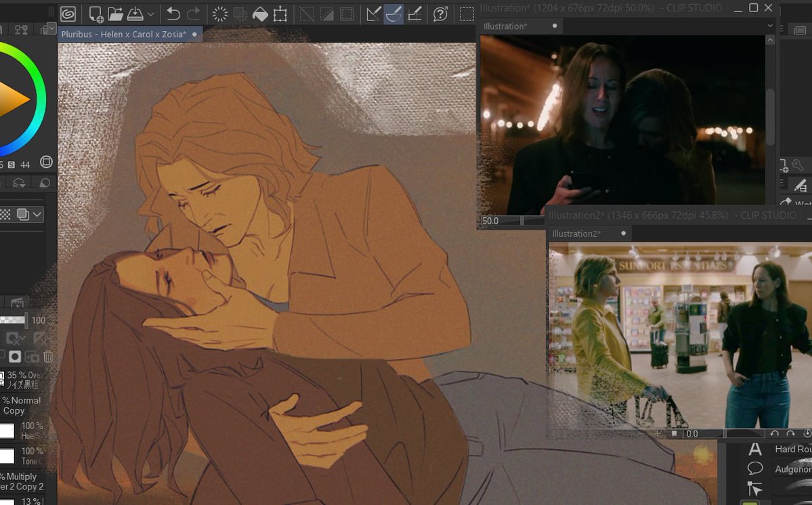Click fit-to-screen square in Illustration2 window
Viewport: 812px width, 505px height.
[675, 434]
